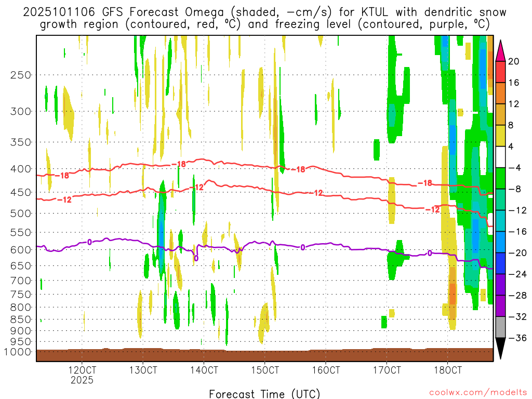Click the blue omega core near 133CT at 550
The height and width of the screenshot is (399, 532).
(161, 231)
